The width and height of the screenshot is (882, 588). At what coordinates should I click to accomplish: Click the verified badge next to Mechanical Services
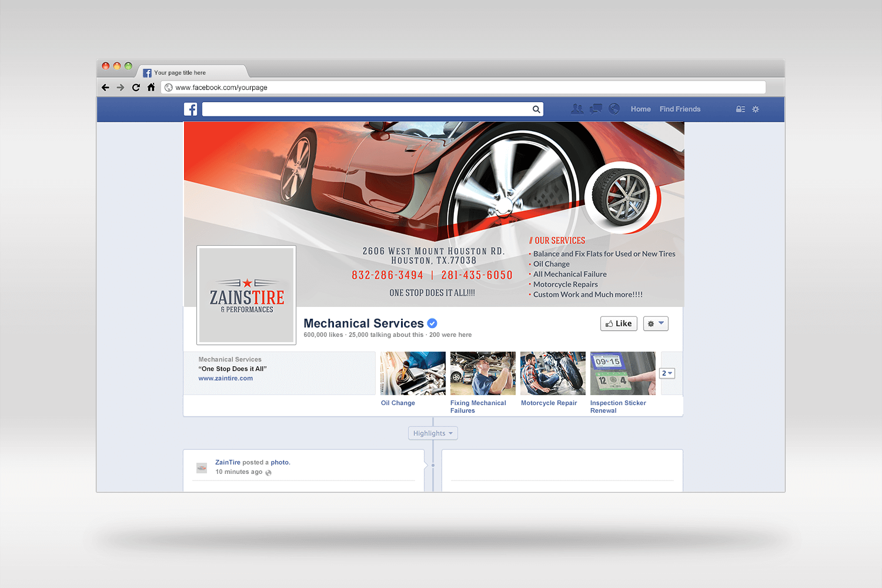click(x=432, y=323)
